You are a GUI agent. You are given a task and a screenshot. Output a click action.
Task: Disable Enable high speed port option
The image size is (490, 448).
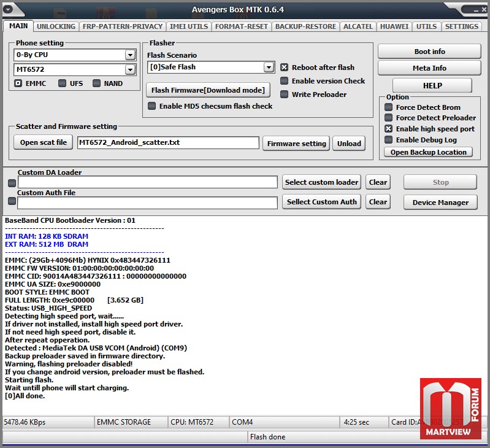tap(388, 129)
